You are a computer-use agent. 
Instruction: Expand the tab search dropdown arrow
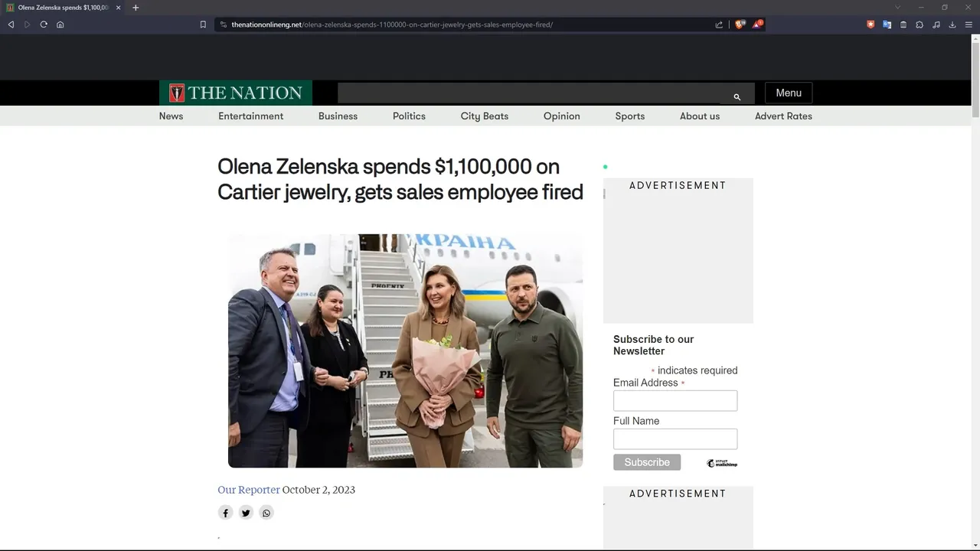[x=898, y=8]
